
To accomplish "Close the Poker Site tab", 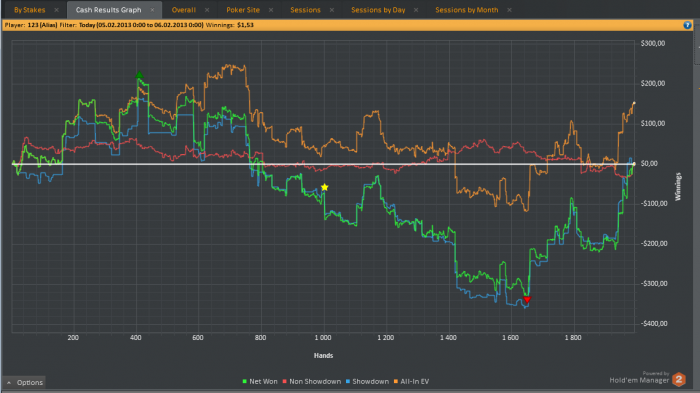I will (x=271, y=10).
